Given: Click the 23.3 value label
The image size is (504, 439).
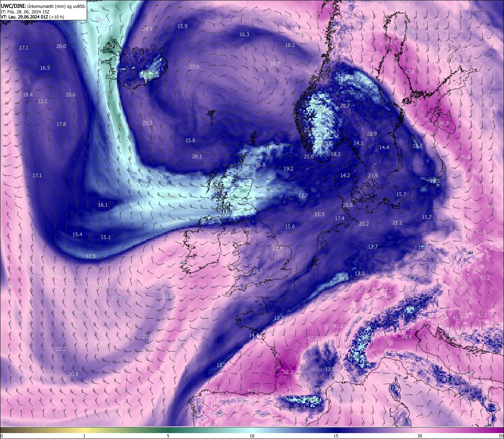Looking at the screenshot, I should (x=147, y=123).
